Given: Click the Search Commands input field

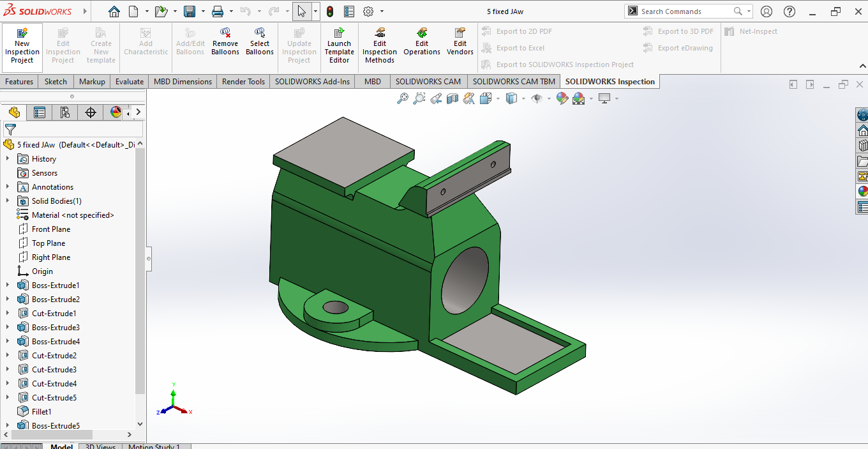Looking at the screenshot, I should point(683,11).
